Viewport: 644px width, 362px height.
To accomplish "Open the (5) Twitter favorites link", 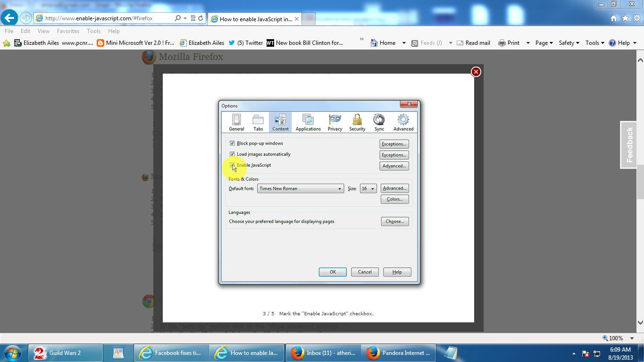I will tap(246, 43).
